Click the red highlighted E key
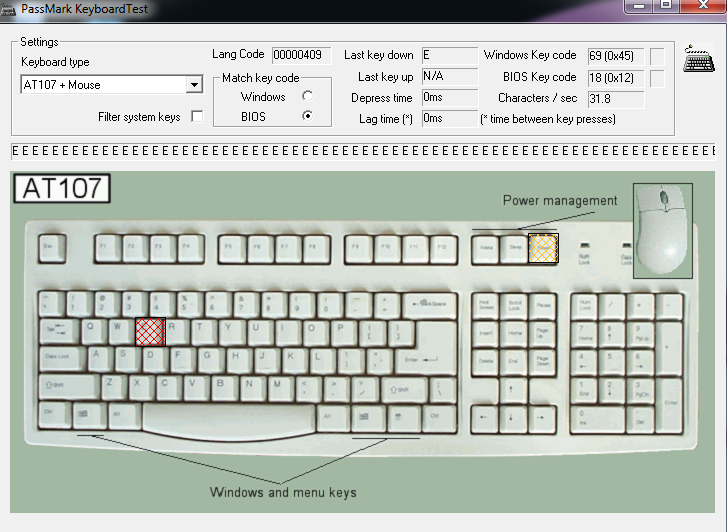The image size is (727, 532). pos(150,332)
